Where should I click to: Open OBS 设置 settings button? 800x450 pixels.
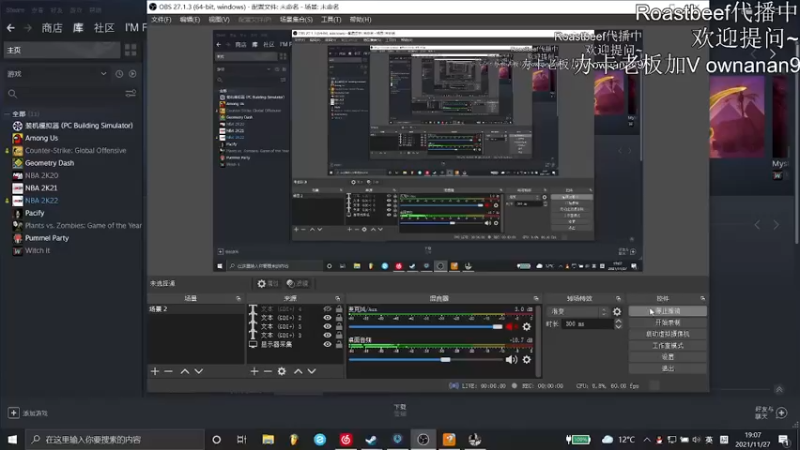click(x=667, y=357)
